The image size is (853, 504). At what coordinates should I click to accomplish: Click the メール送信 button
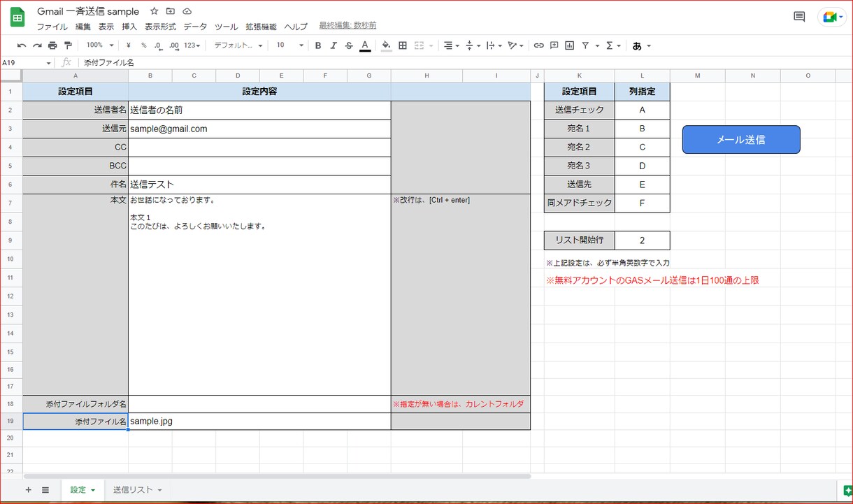point(741,139)
